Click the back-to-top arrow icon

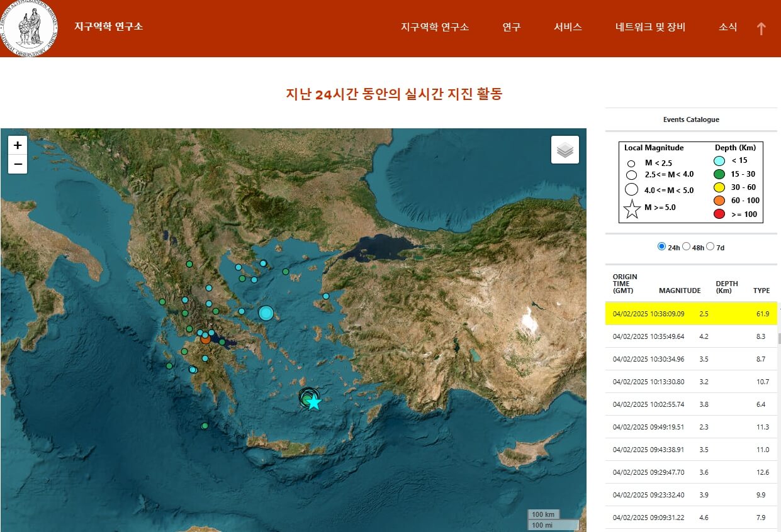pyautogui.click(x=761, y=28)
